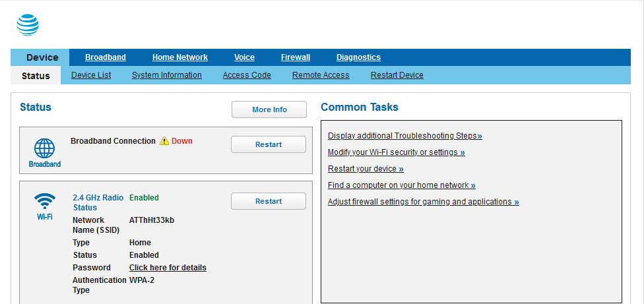Restart the Broadband Connection
Image resolution: width=644 pixels, height=304 pixels.
[268, 144]
